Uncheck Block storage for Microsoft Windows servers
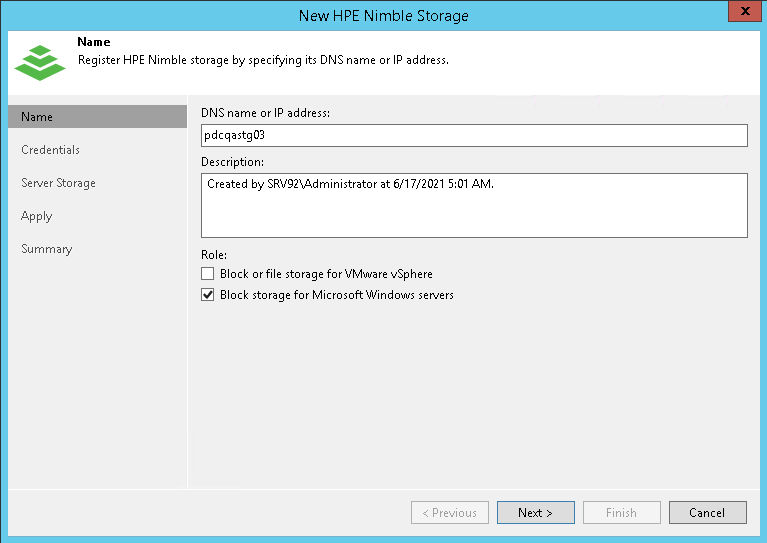The width and height of the screenshot is (767, 543). pos(208,295)
